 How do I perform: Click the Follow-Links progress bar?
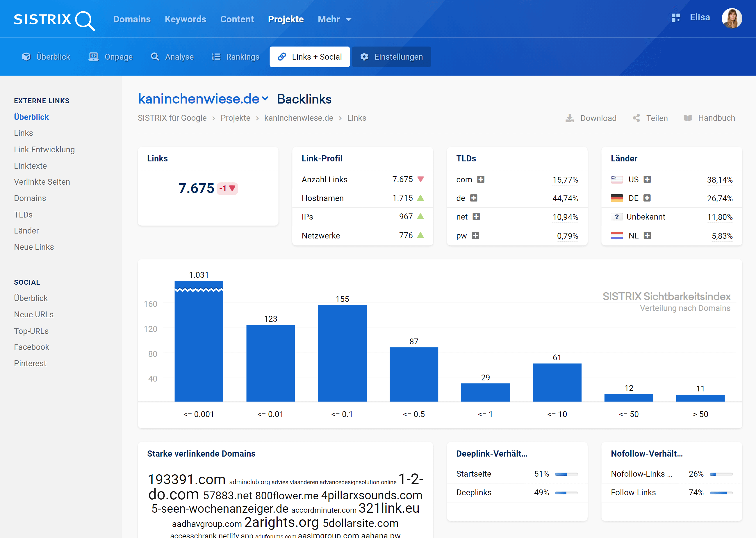721,493
